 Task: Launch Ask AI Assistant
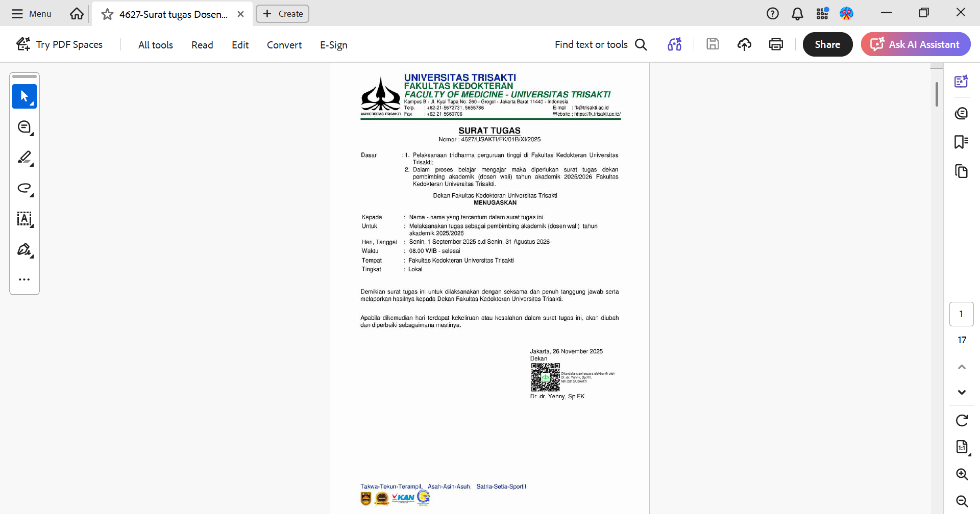tap(916, 44)
